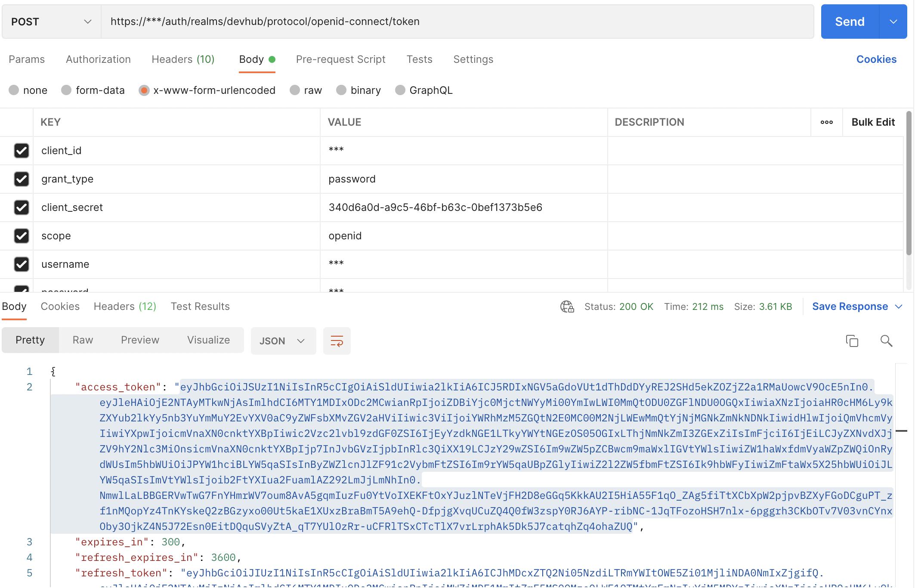Screen dimensions: 915x588
Task: Switch to the Authorization tab
Action: click(98, 59)
